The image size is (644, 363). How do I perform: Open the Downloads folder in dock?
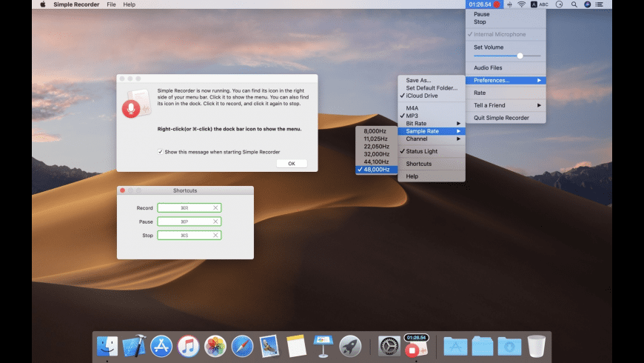(x=509, y=346)
